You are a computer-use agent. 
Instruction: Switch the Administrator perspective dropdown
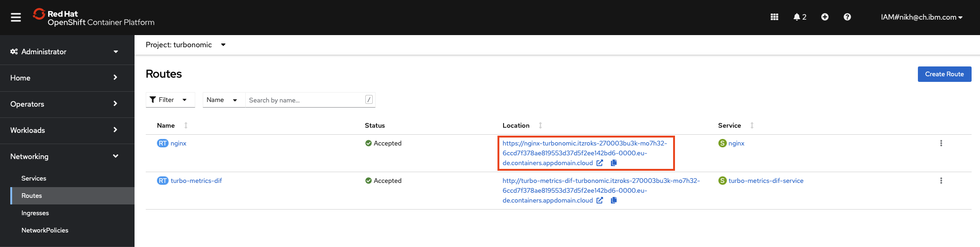[x=64, y=51]
